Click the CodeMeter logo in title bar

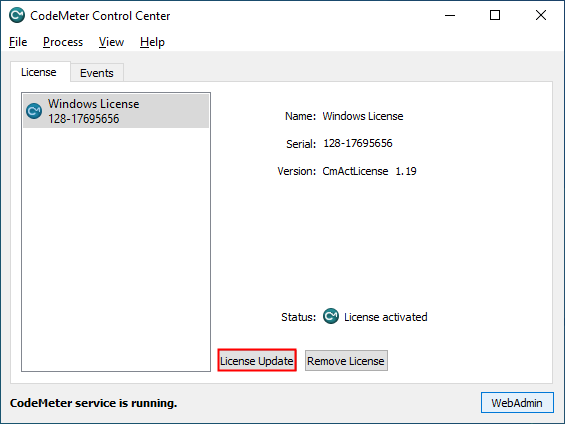pos(17,15)
